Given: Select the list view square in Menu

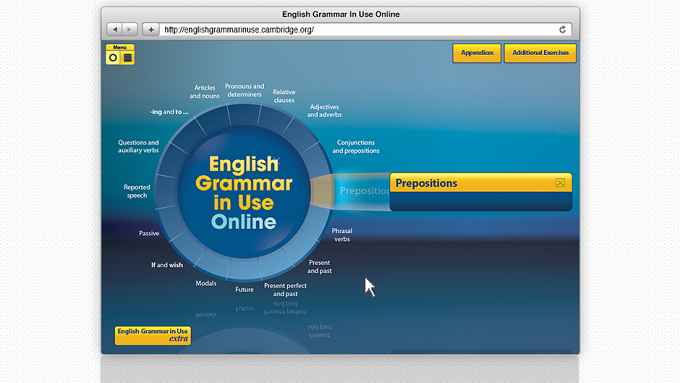Looking at the screenshot, I should (x=128, y=58).
